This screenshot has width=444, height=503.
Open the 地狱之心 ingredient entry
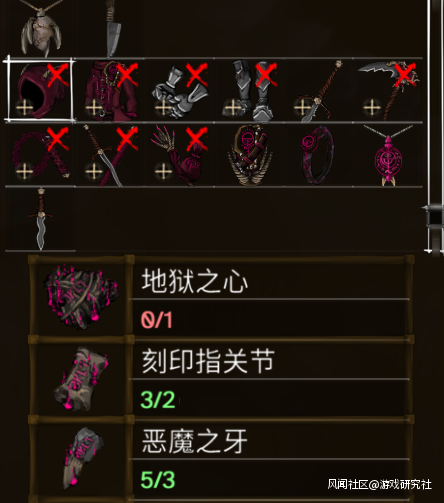coord(222,297)
